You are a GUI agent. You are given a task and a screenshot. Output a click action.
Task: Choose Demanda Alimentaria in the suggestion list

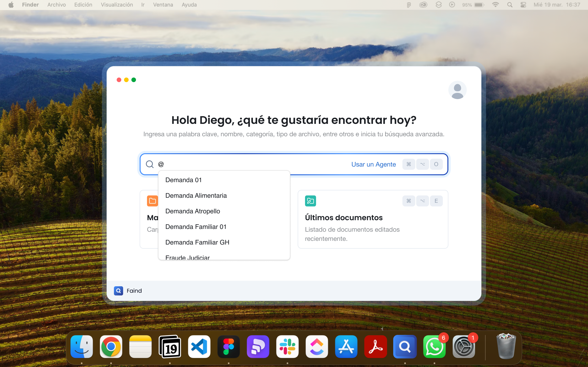(x=196, y=195)
